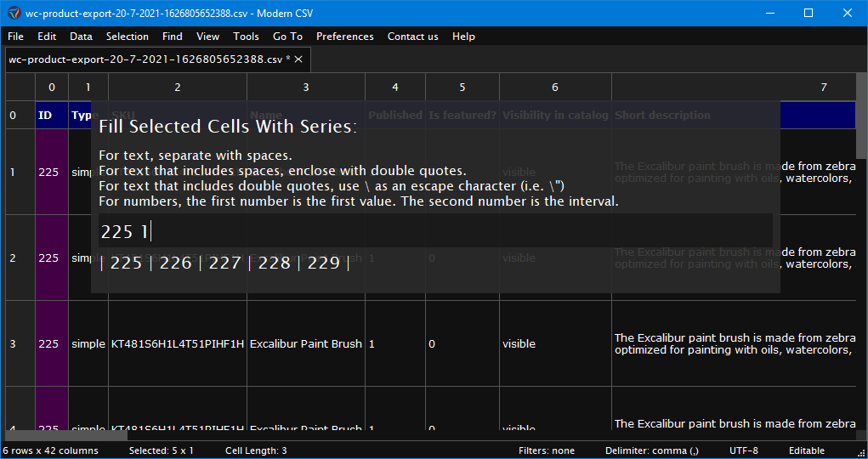Image resolution: width=868 pixels, height=459 pixels.
Task: Select row header 1
Action: [x=20, y=173]
